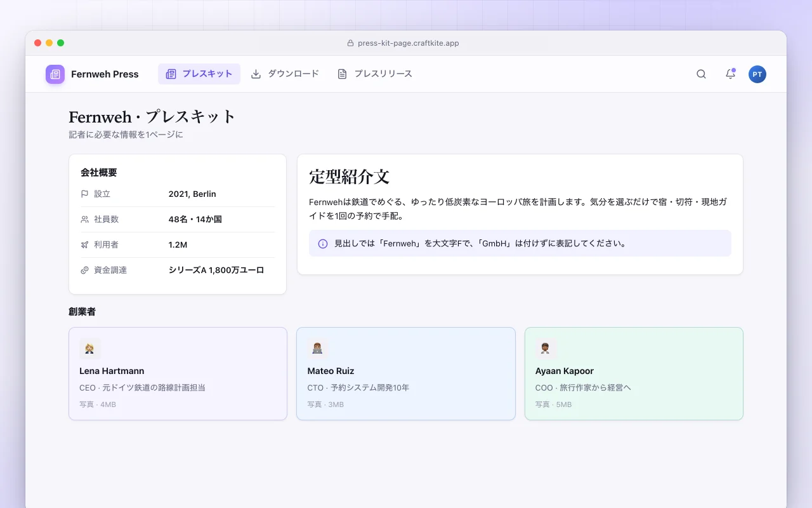Click the info icon in the notice banner

[323, 244]
